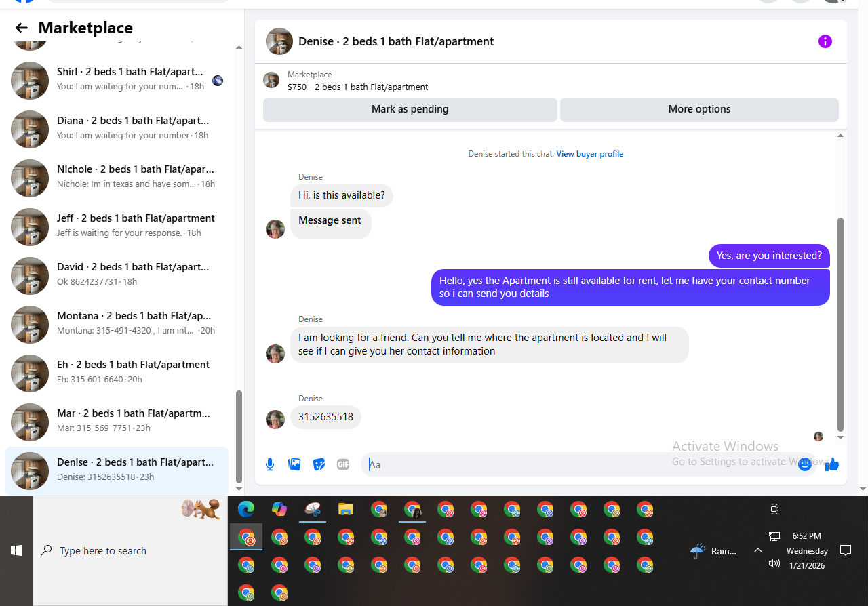The image size is (868, 606).
Task: Open the Diana conversation
Action: click(117, 129)
